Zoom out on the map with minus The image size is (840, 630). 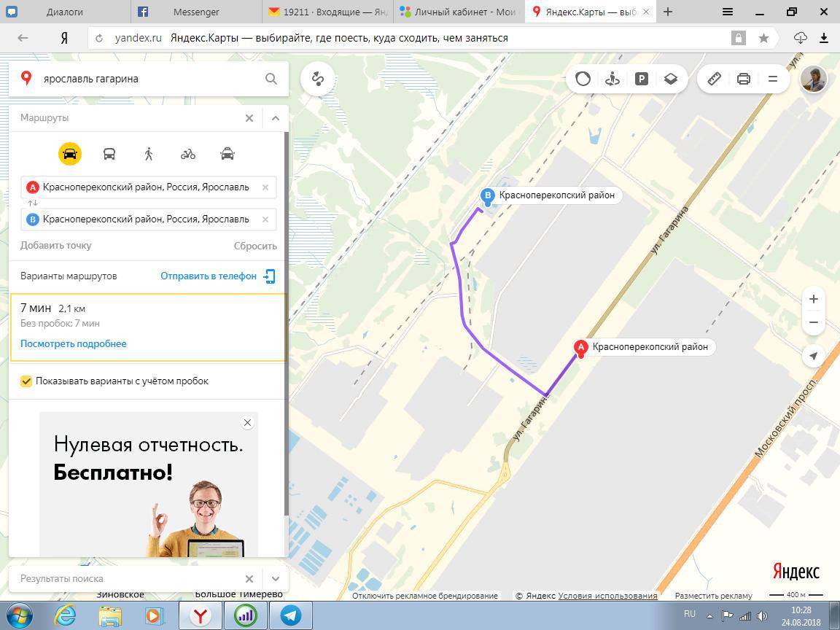pos(814,322)
